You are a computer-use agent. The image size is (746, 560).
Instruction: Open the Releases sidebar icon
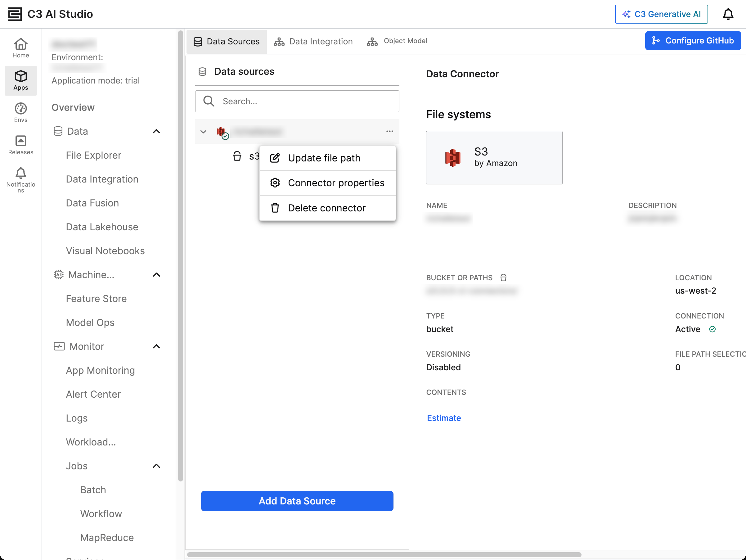(20, 145)
